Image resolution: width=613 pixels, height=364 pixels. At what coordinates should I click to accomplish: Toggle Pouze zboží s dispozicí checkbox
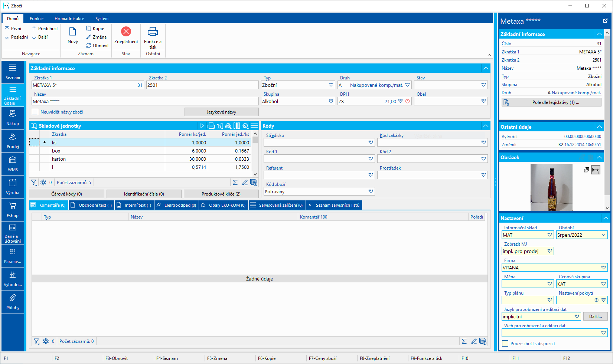point(505,344)
